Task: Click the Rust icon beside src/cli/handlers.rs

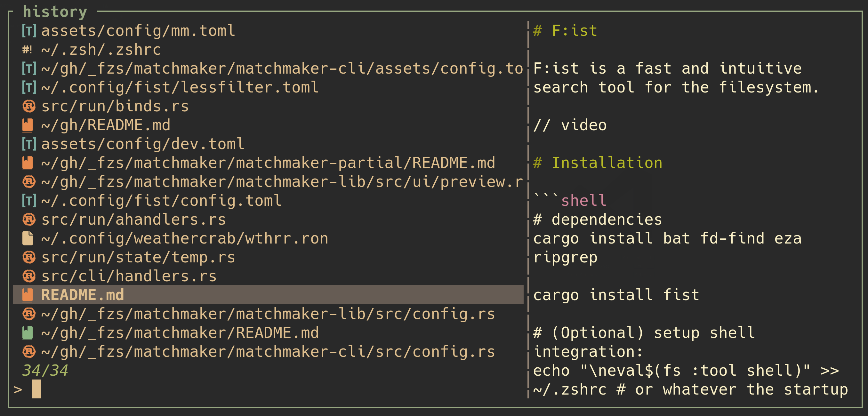Action: pyautogui.click(x=29, y=276)
